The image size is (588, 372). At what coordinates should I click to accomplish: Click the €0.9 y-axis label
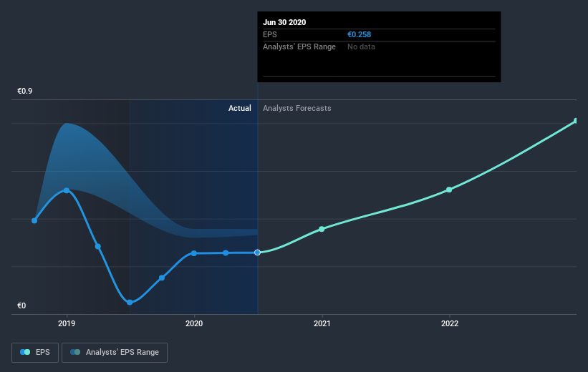25,91
